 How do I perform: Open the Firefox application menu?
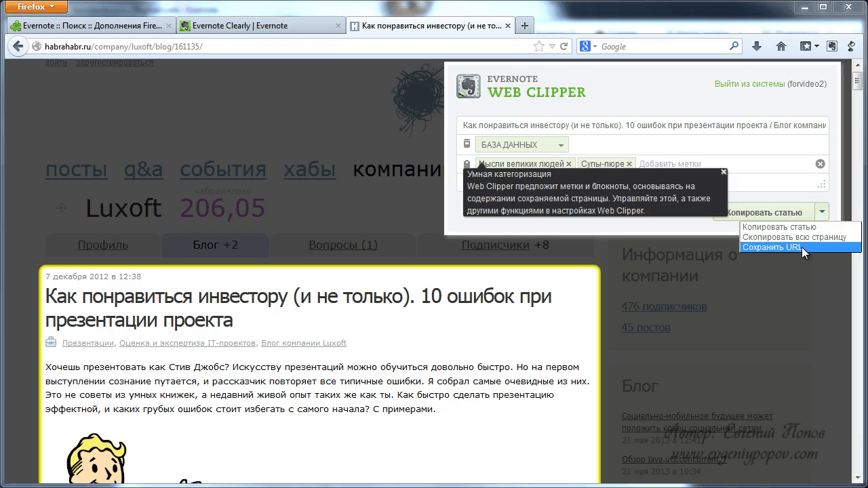(37, 7)
